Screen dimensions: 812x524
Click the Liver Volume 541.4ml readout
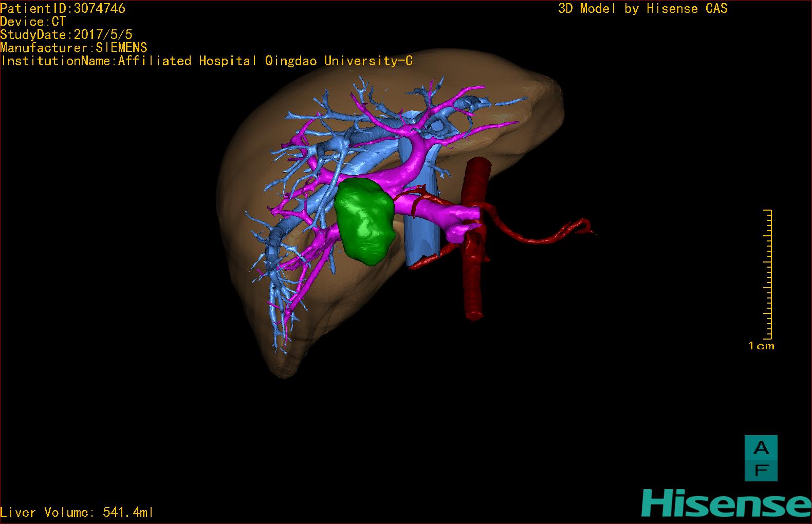[x=77, y=512]
